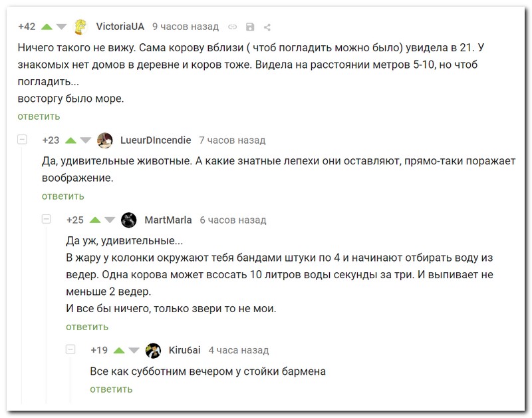Upvote VictoriaUA's comment
Viewport: 532px width, 418px height.
pyautogui.click(x=47, y=27)
